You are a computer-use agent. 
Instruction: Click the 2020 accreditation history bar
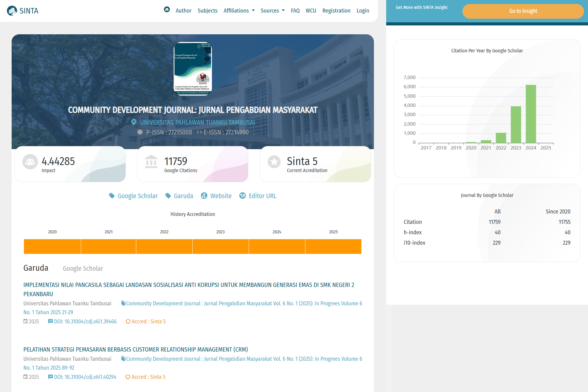[52, 247]
